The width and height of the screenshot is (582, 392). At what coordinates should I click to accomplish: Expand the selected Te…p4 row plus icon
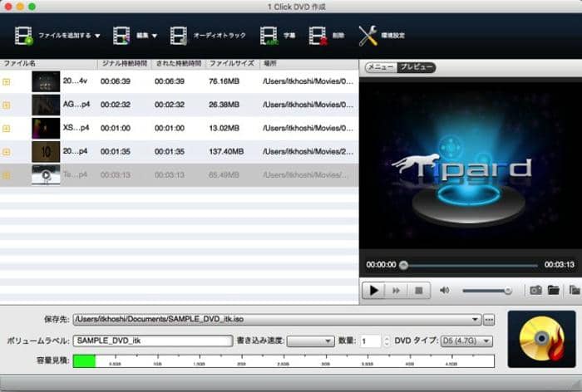coord(7,175)
